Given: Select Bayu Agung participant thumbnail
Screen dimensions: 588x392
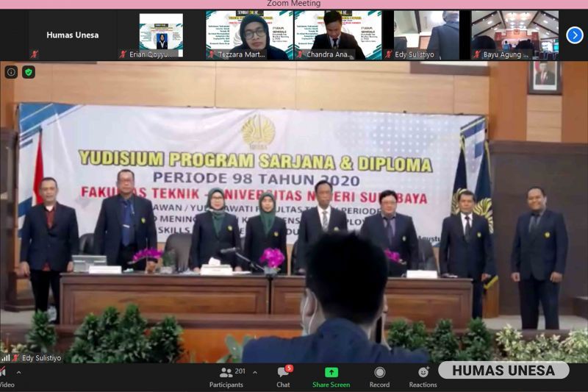Looking at the screenshot, I should (515, 35).
